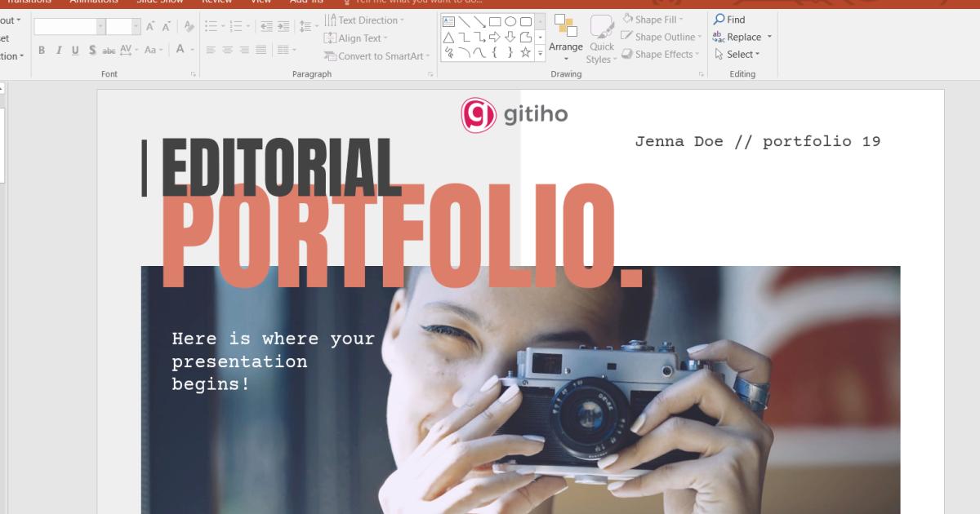Screen dimensions: 980x514
Task: Toggle underline formatting in the Font group
Action: tap(73, 50)
